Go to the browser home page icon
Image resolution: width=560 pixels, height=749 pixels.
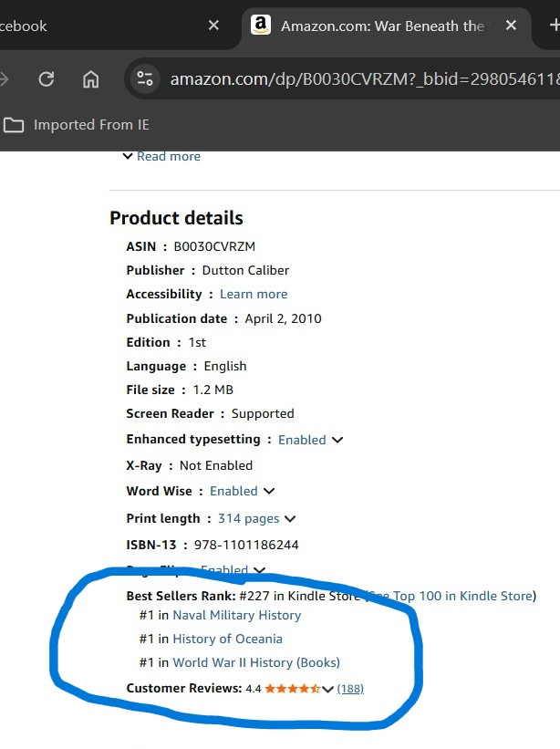click(x=91, y=79)
